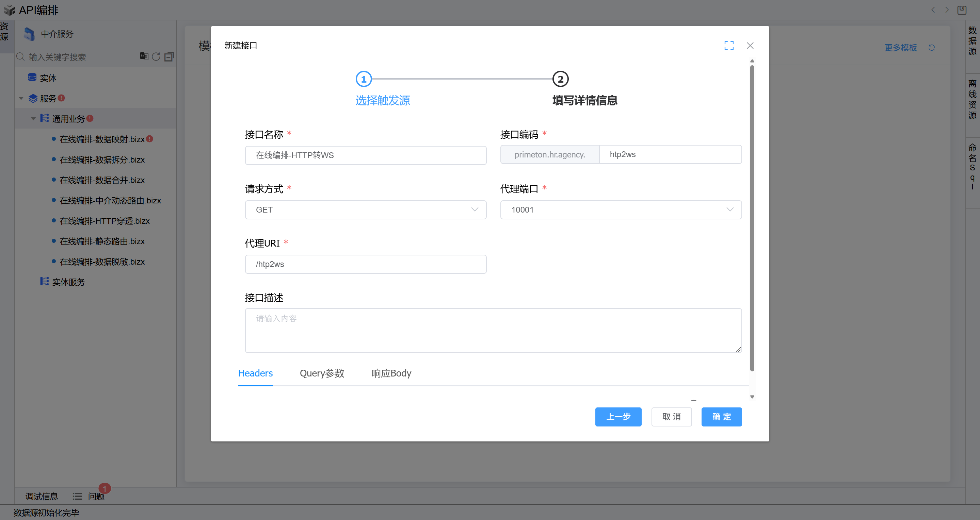Click the back arrow icon in title bar
This screenshot has height=520, width=980.
point(933,10)
